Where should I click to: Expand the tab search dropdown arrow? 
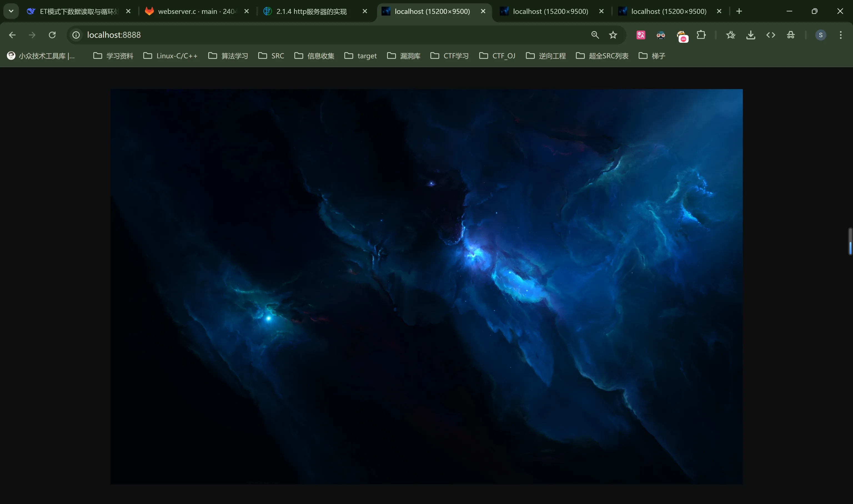point(11,11)
